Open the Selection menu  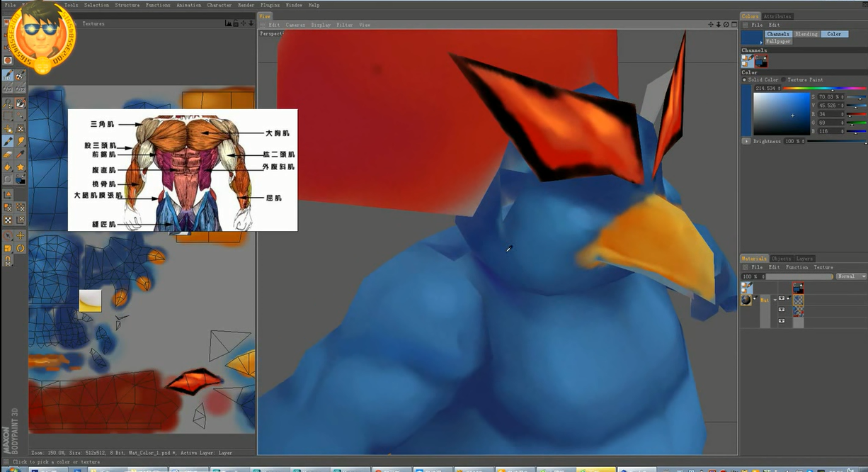(97, 5)
